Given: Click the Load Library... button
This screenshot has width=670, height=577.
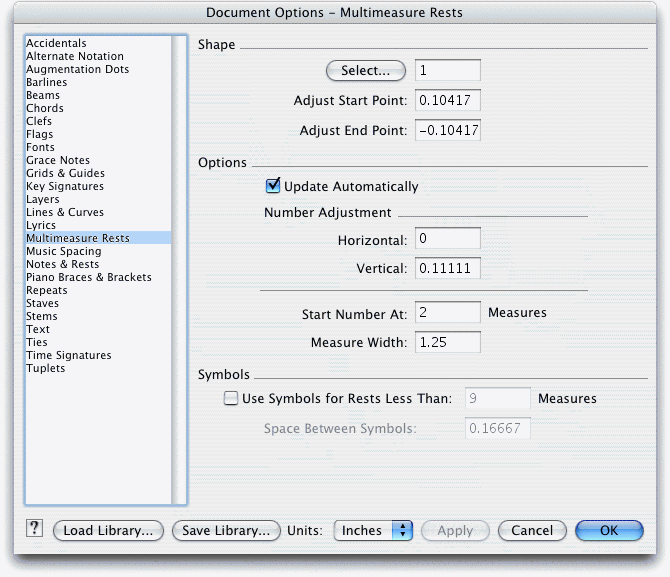Looking at the screenshot, I should [x=108, y=530].
